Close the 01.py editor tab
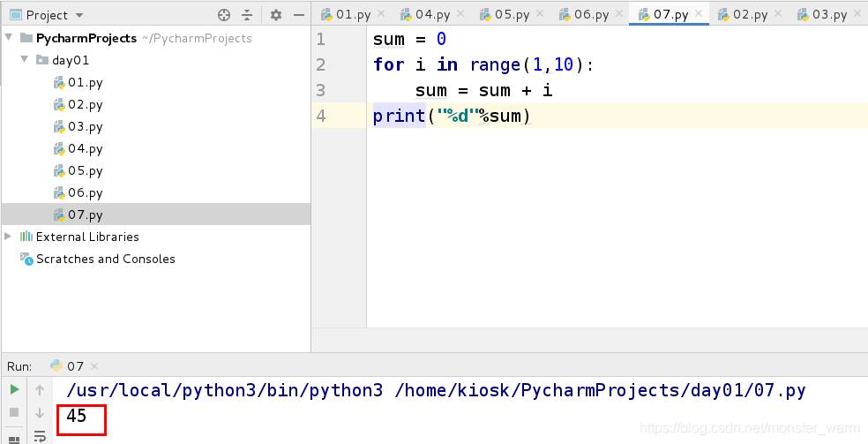 click(x=381, y=13)
